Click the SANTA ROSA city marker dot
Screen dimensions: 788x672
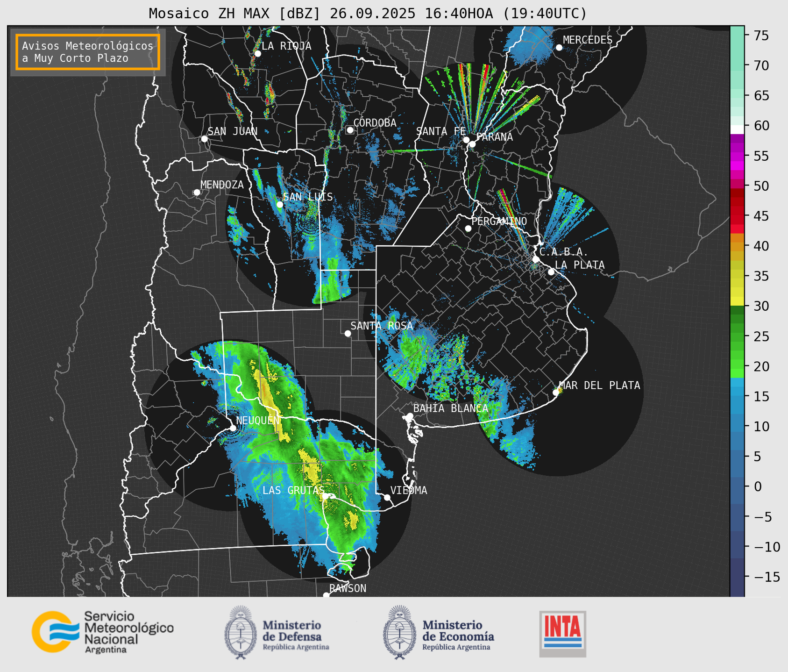point(348,333)
